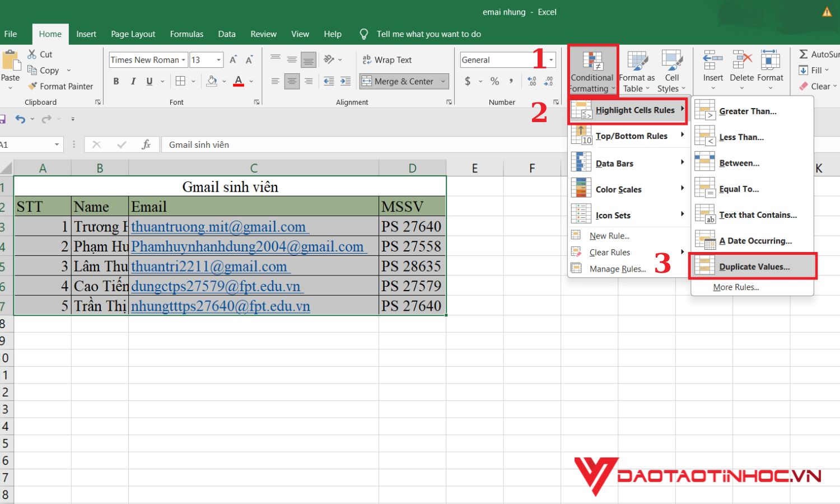Open the Format as Table dropdown
The image size is (840, 504).
pyautogui.click(x=637, y=72)
